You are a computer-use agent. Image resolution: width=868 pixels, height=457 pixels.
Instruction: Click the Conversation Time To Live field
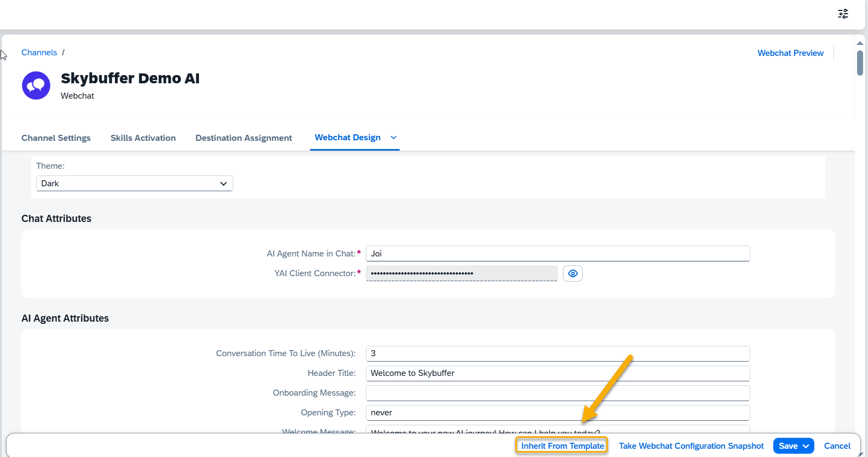557,353
